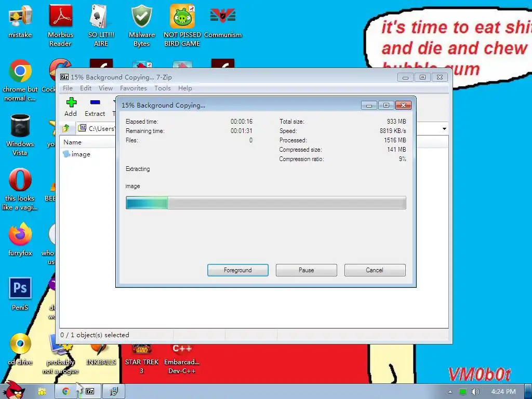Click the 7-Zip Add toolbar icon
Viewport: 532px width, 399px height.
pos(71,107)
